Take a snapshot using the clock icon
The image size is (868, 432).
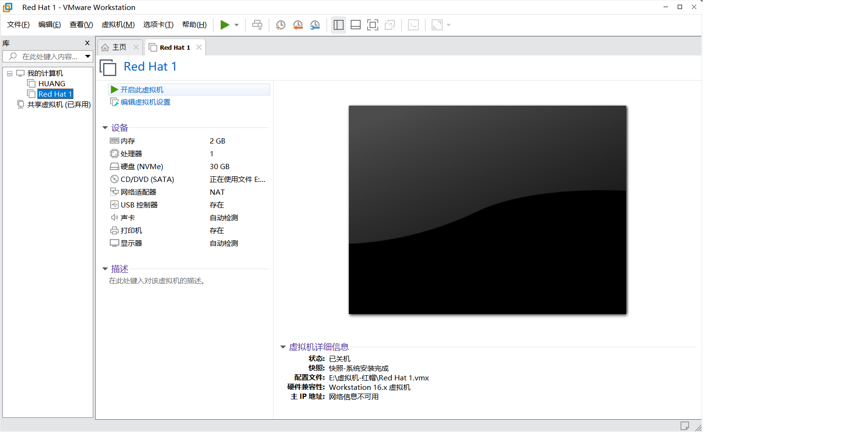tap(281, 25)
